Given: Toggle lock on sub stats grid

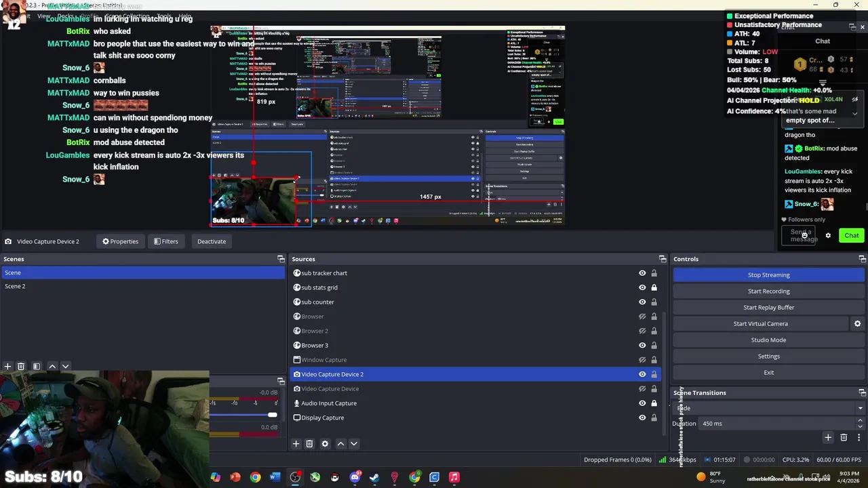Looking at the screenshot, I should click(654, 287).
